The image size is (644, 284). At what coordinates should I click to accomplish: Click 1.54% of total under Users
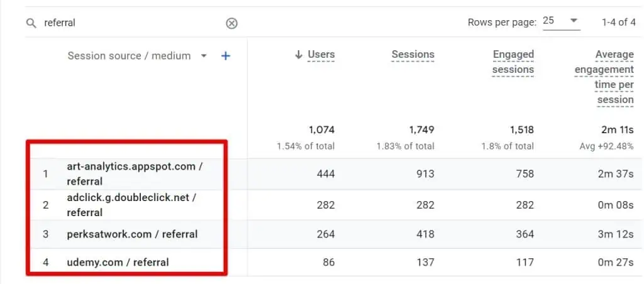306,146
